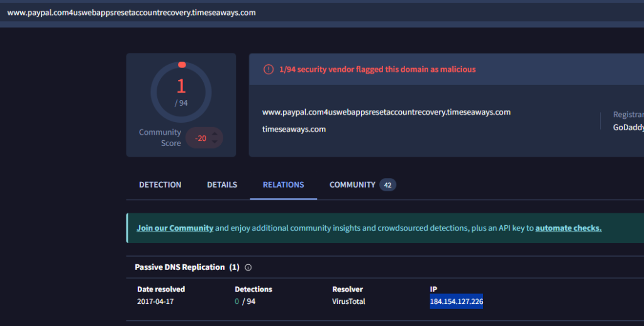Click the full paypal subdomain name in summary
The width and height of the screenshot is (644, 326).
click(x=386, y=112)
